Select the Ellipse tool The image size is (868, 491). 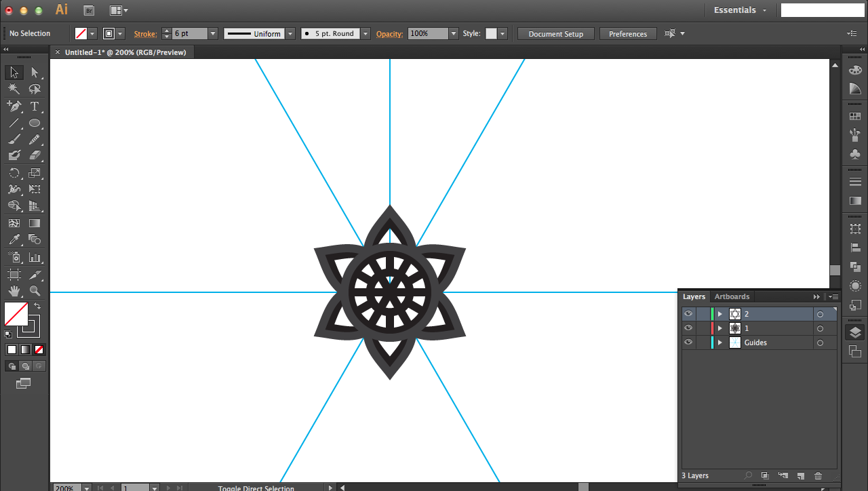click(35, 123)
